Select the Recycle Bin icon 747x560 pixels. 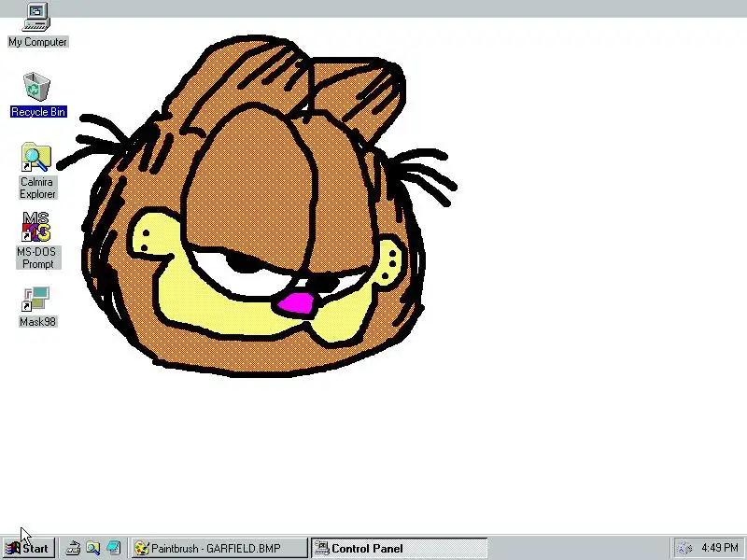pos(36,87)
